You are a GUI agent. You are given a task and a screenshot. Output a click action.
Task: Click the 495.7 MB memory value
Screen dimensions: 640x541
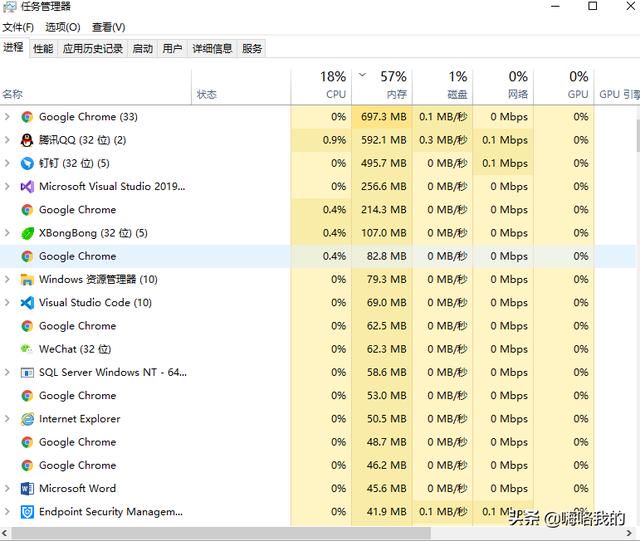click(384, 163)
